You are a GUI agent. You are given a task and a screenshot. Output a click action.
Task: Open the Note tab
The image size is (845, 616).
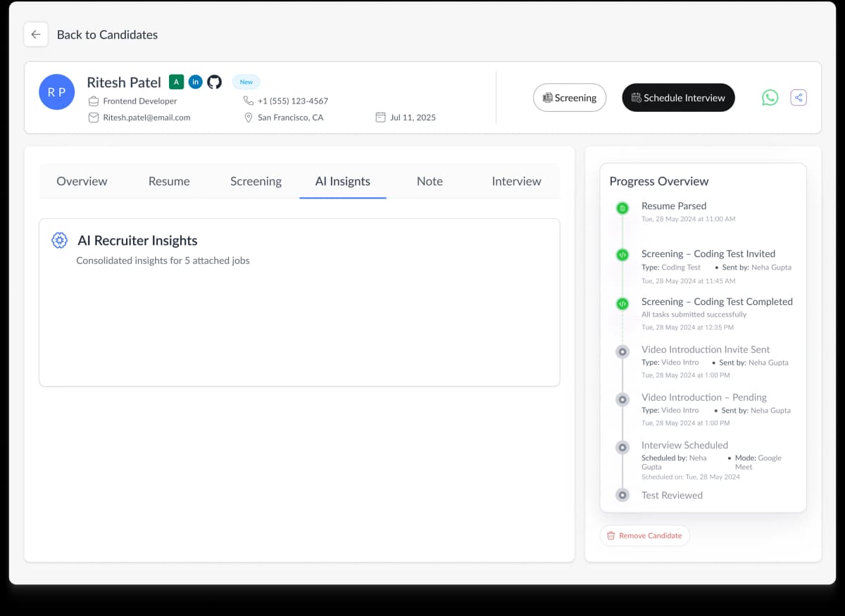tap(430, 181)
